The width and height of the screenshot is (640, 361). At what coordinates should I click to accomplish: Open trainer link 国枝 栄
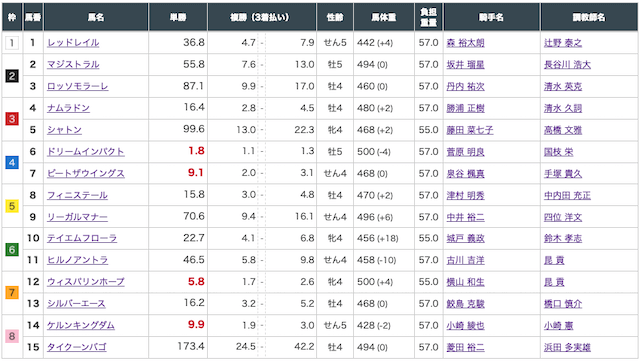(x=558, y=152)
